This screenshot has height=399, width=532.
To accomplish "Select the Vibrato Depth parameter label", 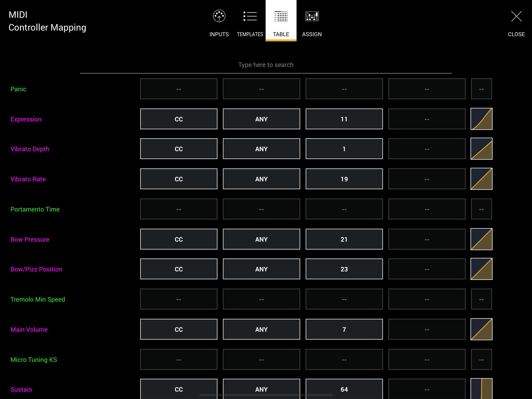I will [x=30, y=149].
